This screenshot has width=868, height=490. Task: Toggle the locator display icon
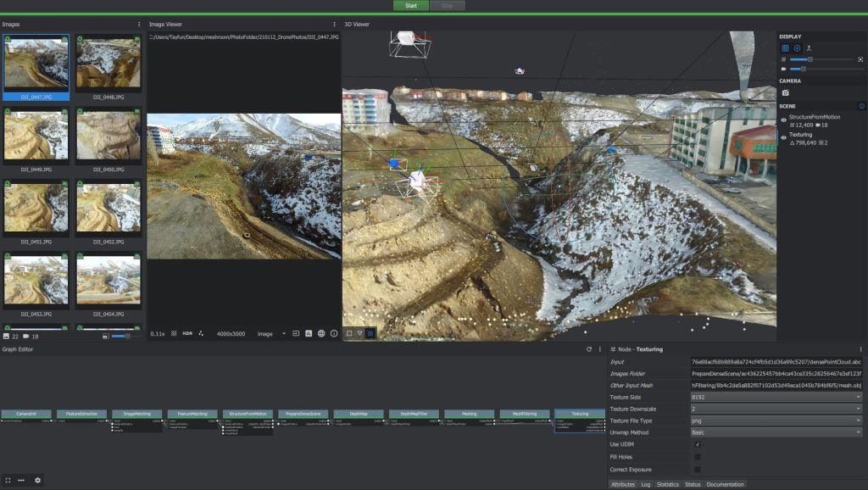pyautogui.click(x=809, y=48)
